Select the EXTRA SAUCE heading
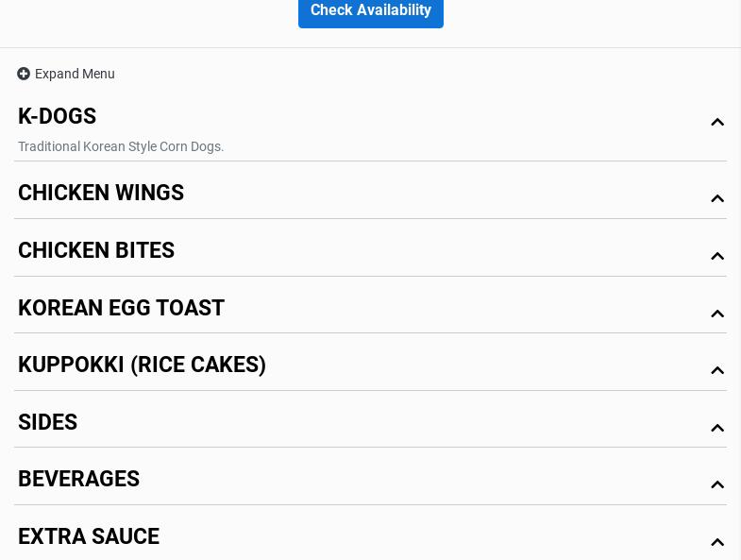Image resolution: width=741 pixels, height=560 pixels. coord(89,536)
